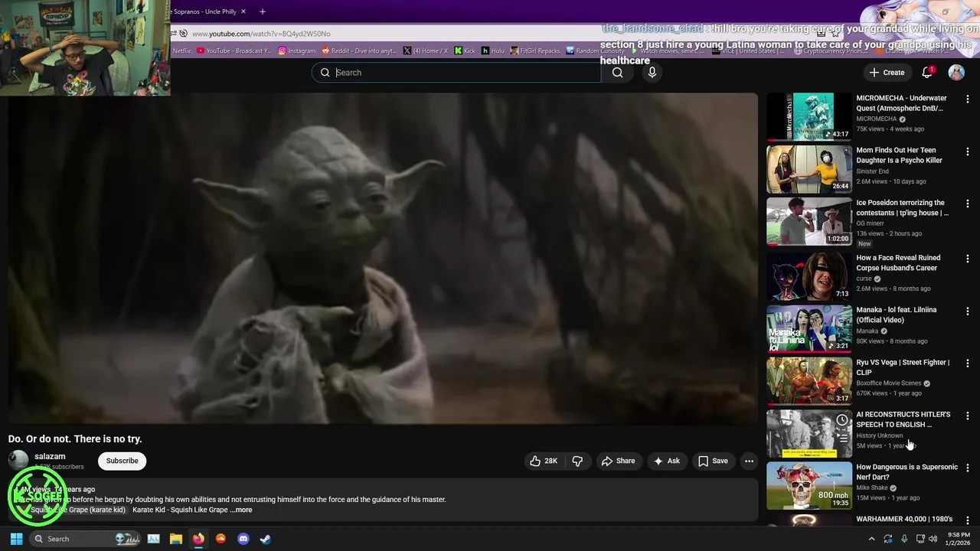This screenshot has width=980, height=551.
Task: Open Steam from the taskbar
Action: tap(265, 539)
